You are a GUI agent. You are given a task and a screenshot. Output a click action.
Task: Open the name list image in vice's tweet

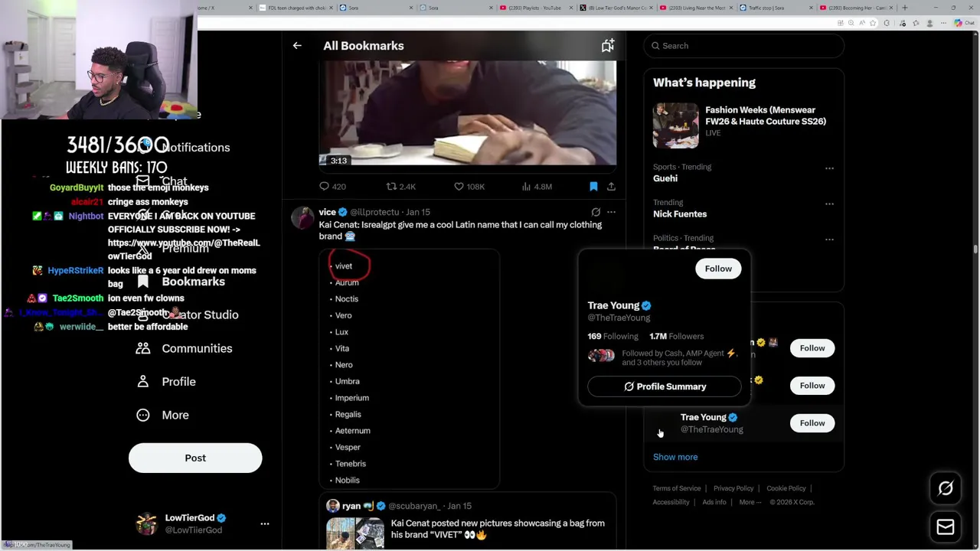(410, 370)
